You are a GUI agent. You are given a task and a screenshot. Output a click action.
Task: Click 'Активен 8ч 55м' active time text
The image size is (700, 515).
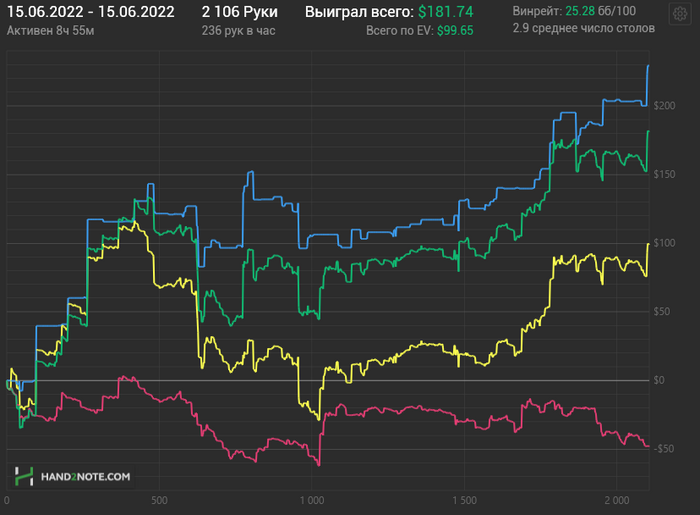point(50,31)
